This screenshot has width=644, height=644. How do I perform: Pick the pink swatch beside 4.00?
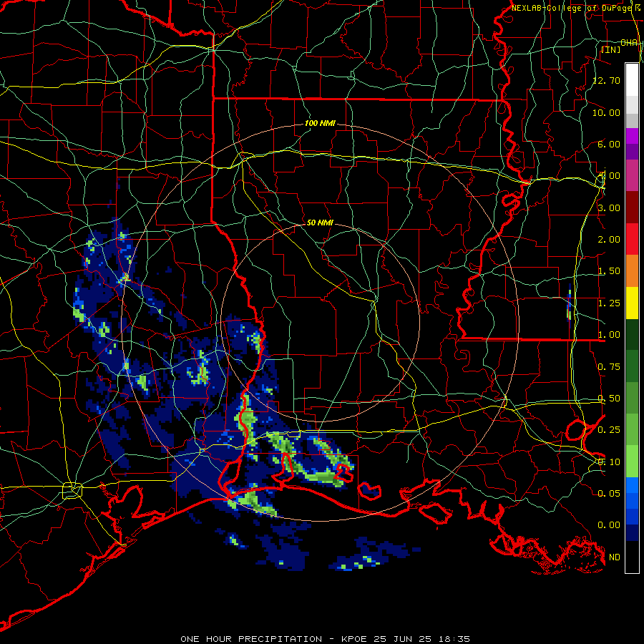tap(632, 175)
